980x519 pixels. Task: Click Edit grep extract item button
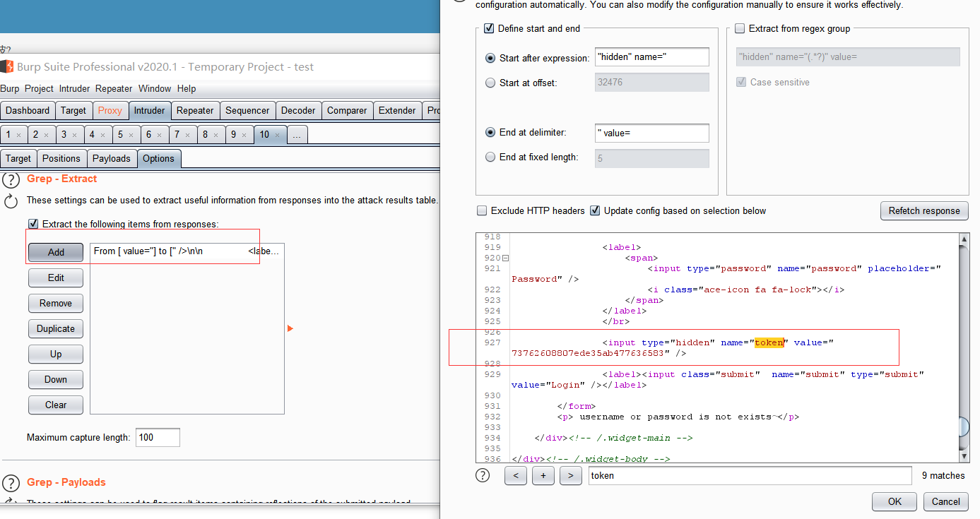(56, 278)
